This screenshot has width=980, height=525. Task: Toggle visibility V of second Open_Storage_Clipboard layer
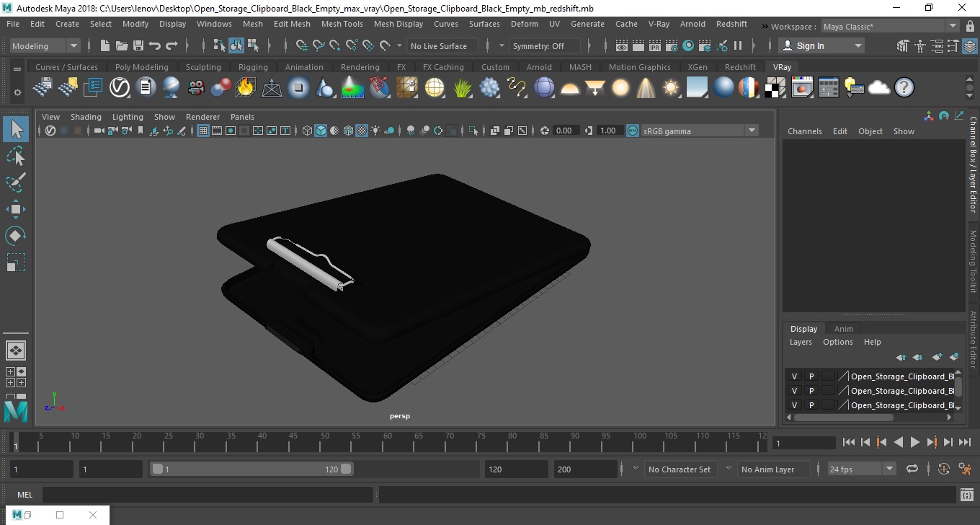(x=794, y=391)
